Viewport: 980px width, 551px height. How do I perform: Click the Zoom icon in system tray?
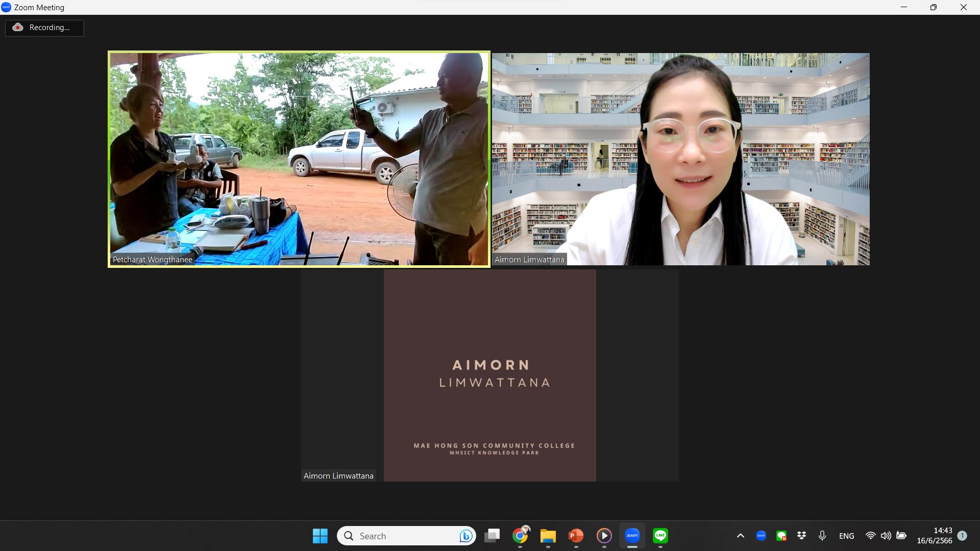pyautogui.click(x=761, y=536)
